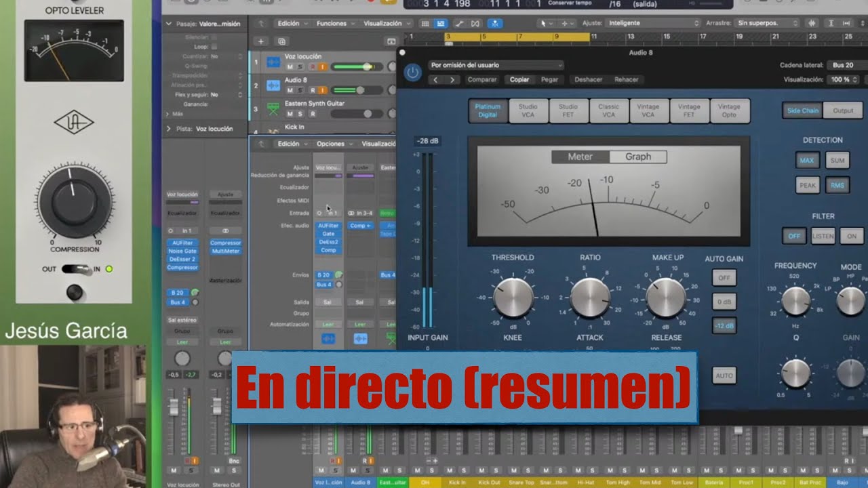Toggle the compressor plug-in power button
Viewport: 868px width, 488px height.
click(x=412, y=73)
